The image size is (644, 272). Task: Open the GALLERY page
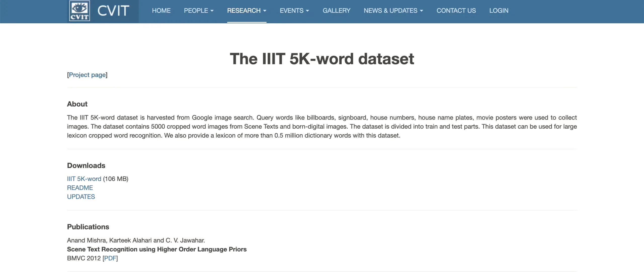(337, 11)
